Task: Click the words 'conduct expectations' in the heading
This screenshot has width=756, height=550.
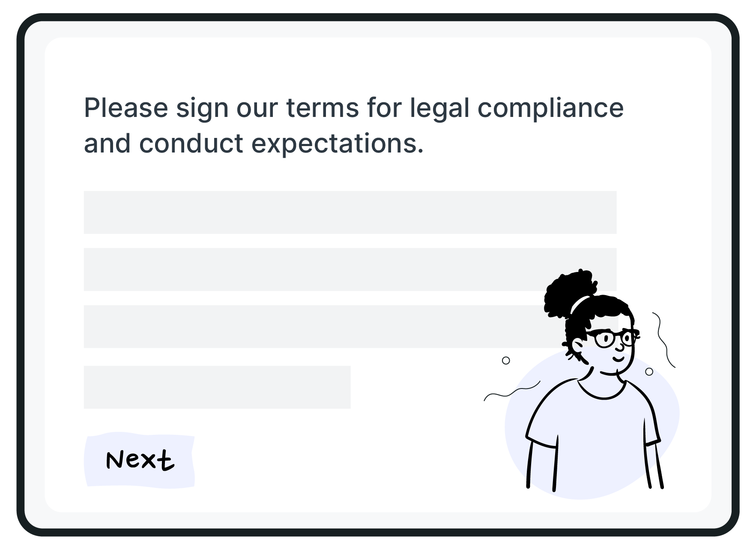Action: pyautogui.click(x=281, y=144)
